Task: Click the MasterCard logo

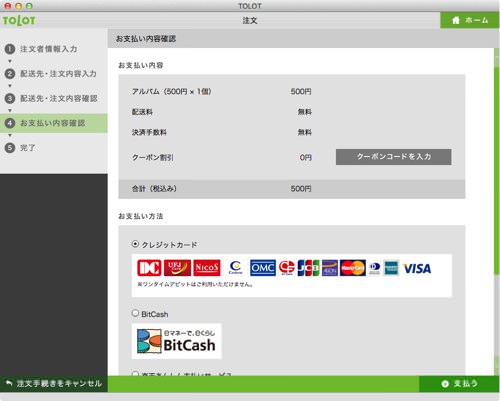Action: point(353,268)
